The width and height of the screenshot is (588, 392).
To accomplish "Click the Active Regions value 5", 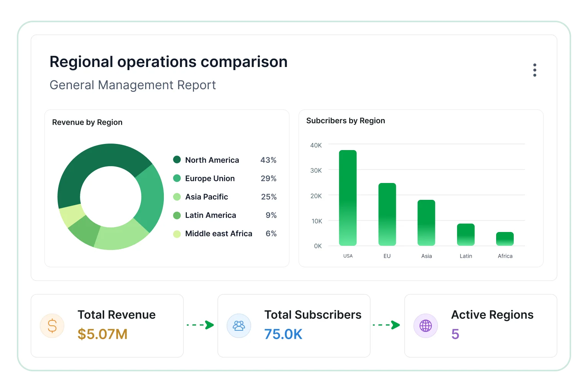I will pos(455,334).
